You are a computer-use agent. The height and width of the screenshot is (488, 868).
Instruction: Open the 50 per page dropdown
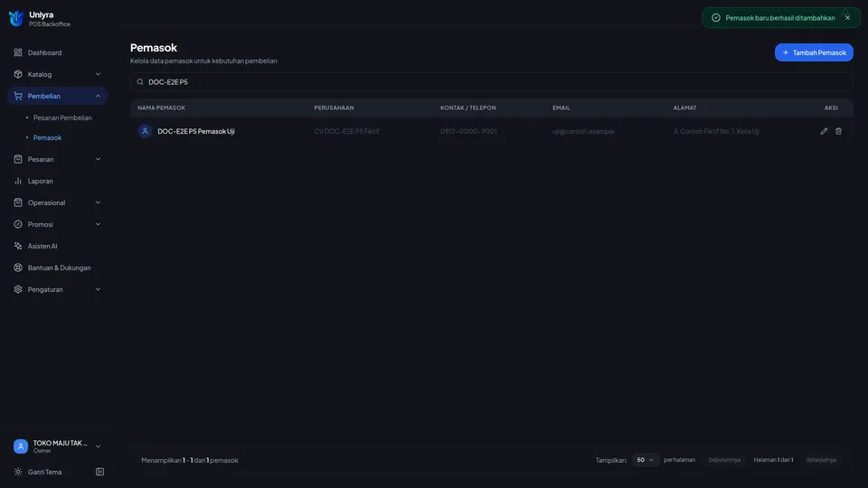645,460
